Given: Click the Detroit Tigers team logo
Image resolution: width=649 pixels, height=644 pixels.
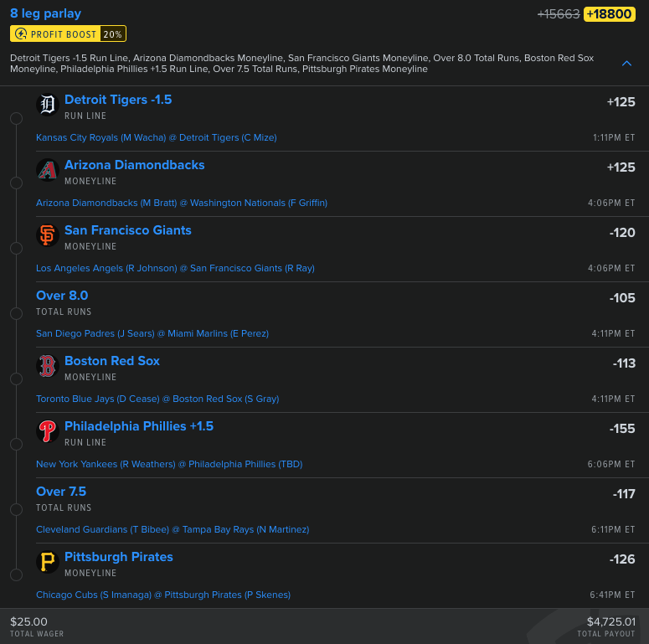Looking at the screenshot, I should (47, 105).
